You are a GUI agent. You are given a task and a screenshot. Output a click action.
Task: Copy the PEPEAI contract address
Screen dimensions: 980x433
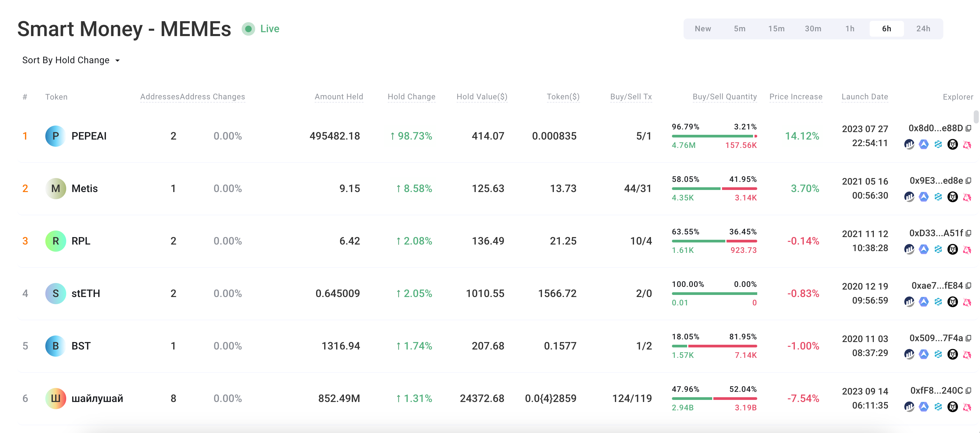point(968,128)
